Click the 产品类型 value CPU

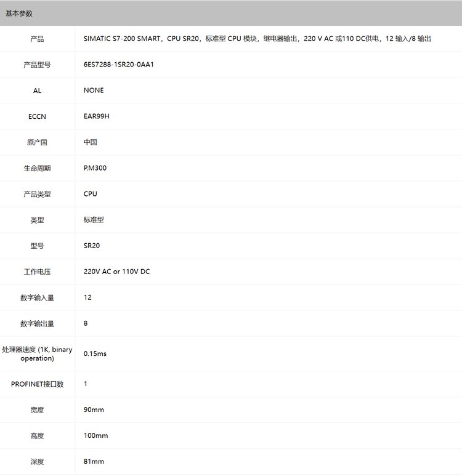(x=90, y=194)
